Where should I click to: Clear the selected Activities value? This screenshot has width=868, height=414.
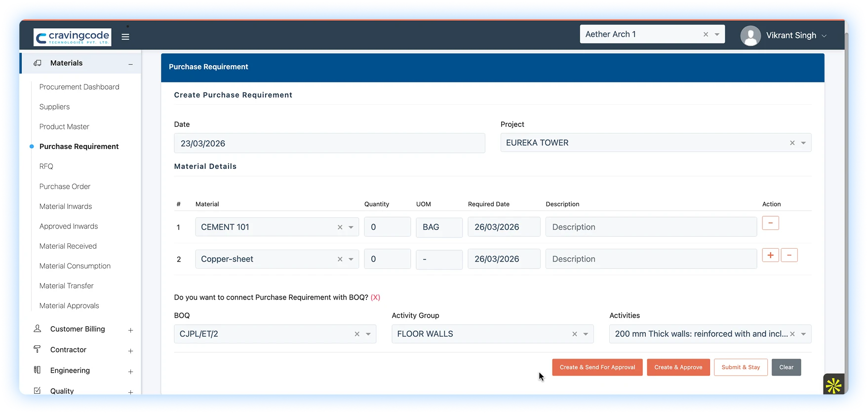tap(792, 334)
